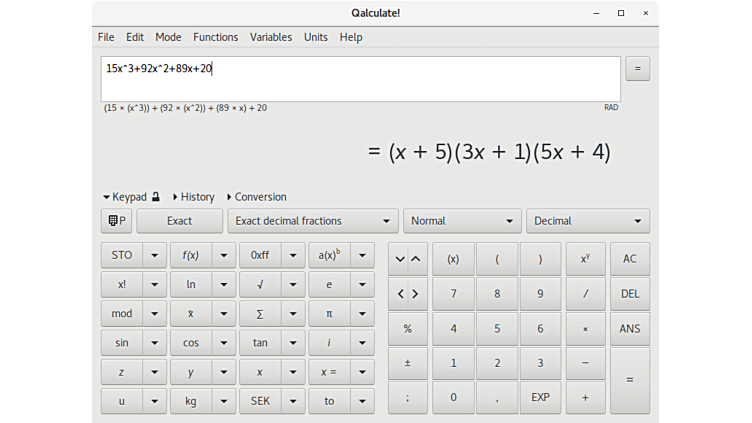Open the Functions menu
Viewport: 752px width, 423px height.
click(x=215, y=37)
